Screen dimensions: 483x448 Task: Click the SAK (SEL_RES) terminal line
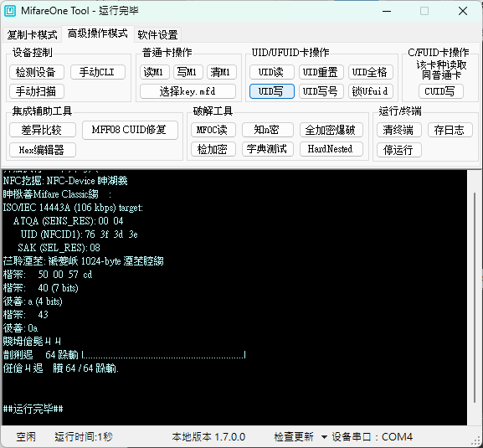(x=59, y=248)
